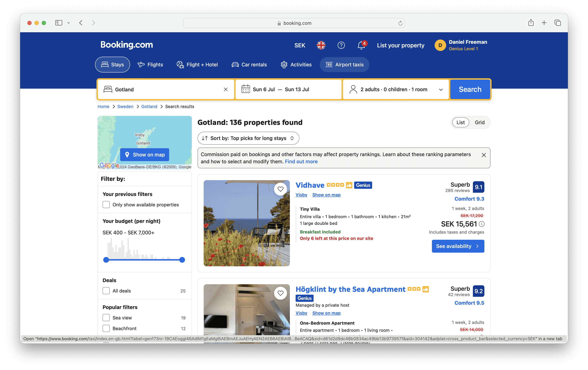The height and width of the screenshot is (370, 588).
Task: Save Högklint by the Sea Apartment heart icon
Action: coord(280,293)
